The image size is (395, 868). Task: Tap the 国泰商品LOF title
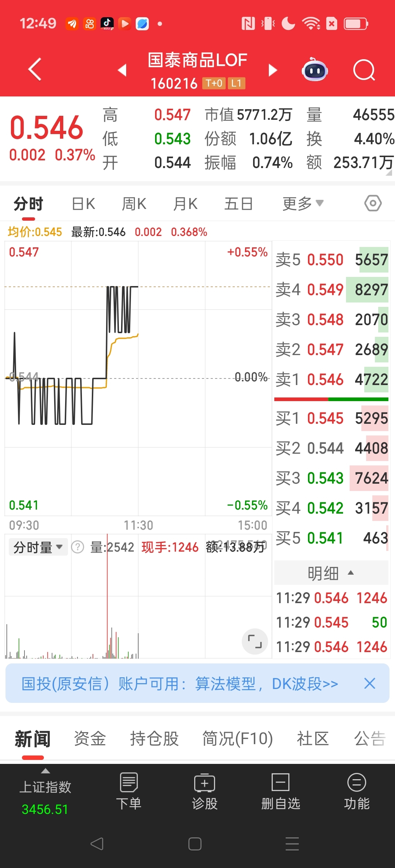point(197,60)
